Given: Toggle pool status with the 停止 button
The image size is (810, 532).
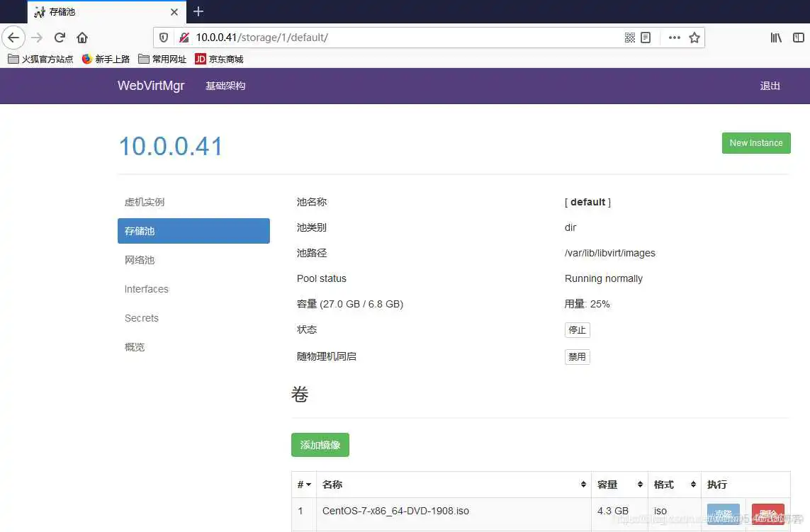Looking at the screenshot, I should point(577,329).
